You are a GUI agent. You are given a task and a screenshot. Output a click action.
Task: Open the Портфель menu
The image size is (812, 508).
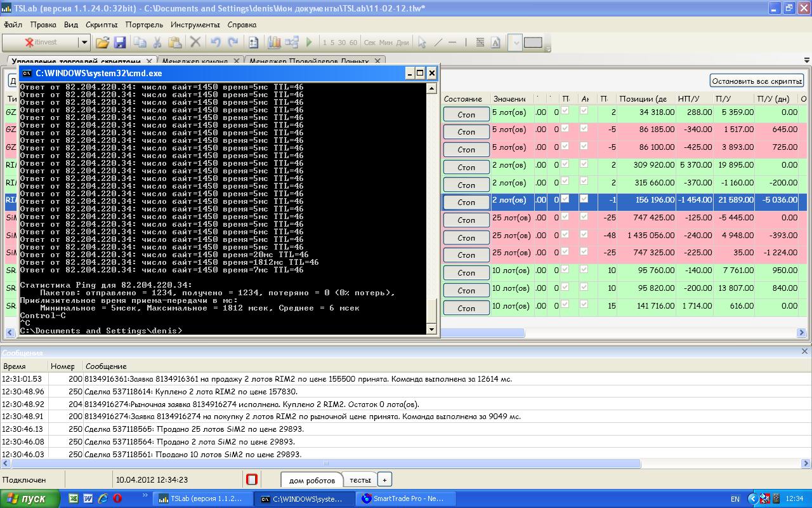click(x=144, y=25)
